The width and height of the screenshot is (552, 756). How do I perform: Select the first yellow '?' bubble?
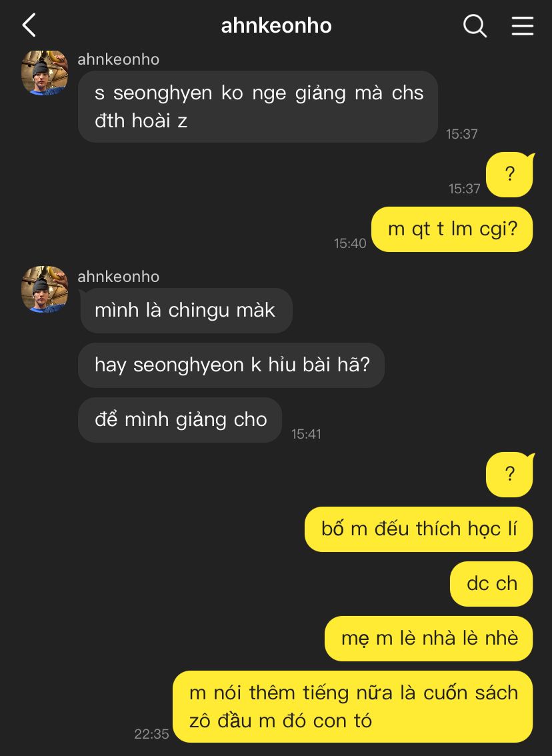pos(510,175)
